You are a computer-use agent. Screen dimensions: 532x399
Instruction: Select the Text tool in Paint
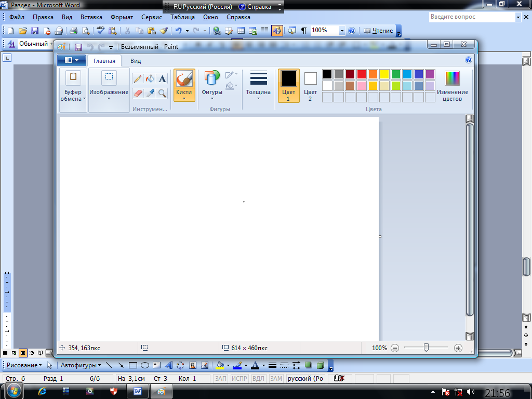tap(162, 79)
